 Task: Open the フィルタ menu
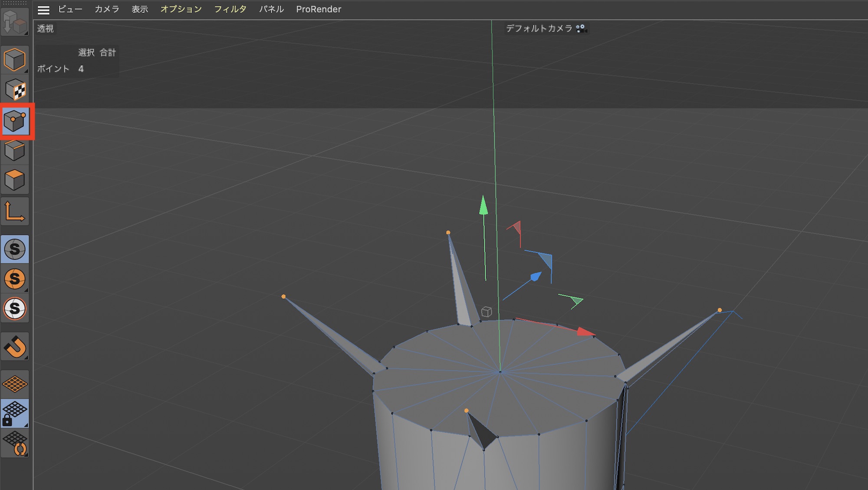[230, 9]
